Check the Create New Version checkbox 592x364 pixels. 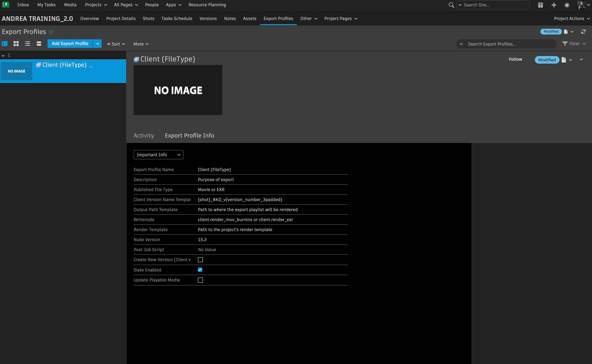[x=200, y=260]
